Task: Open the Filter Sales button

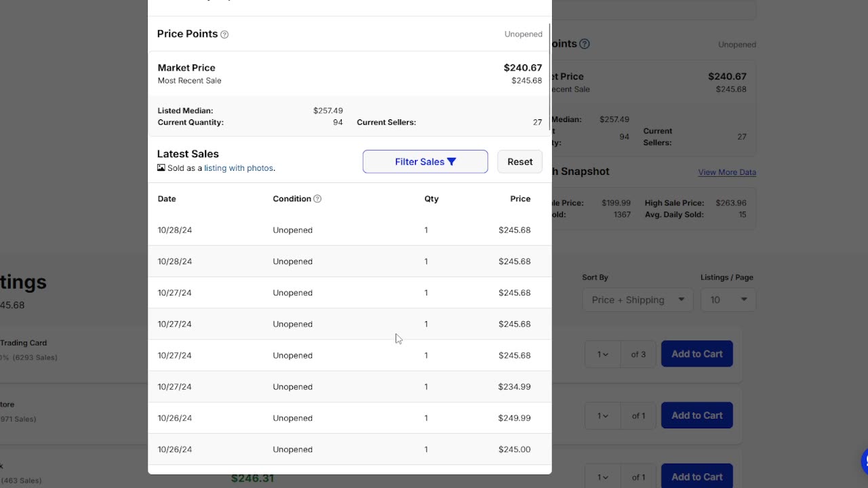Action: coord(425,161)
